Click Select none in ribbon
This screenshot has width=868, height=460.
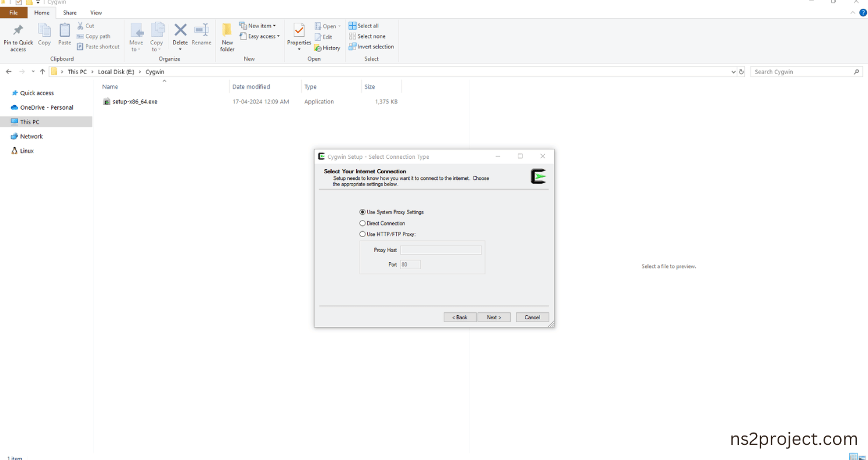[x=367, y=36]
